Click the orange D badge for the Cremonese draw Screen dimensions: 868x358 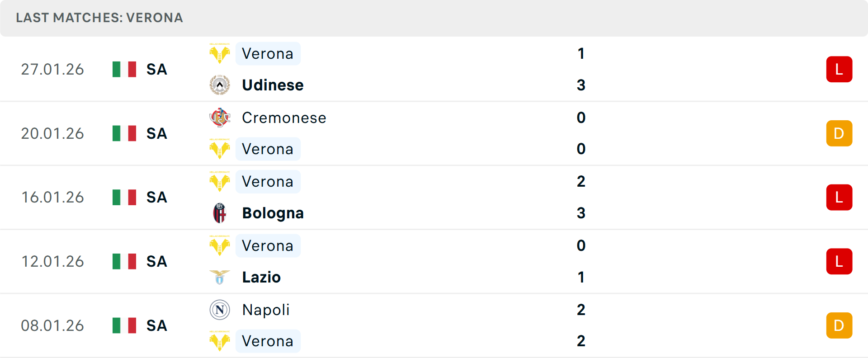click(840, 133)
